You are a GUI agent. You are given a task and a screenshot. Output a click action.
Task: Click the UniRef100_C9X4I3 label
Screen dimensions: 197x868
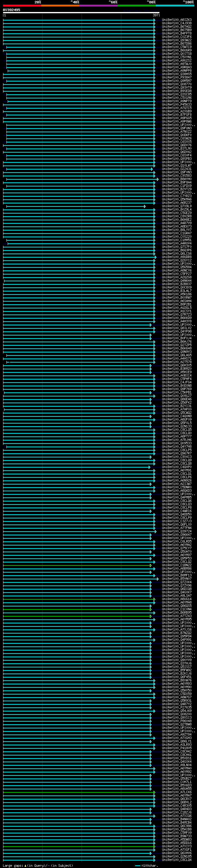click(x=177, y=457)
